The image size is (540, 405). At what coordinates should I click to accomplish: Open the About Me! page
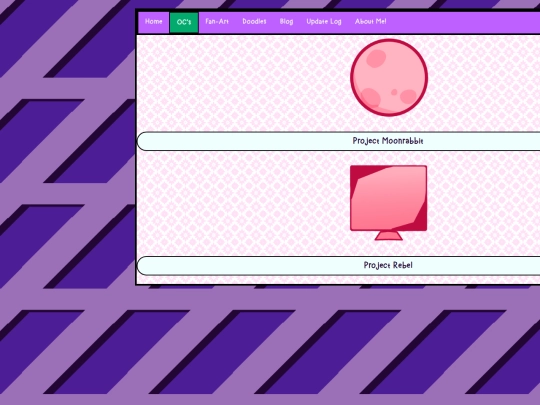point(371,22)
